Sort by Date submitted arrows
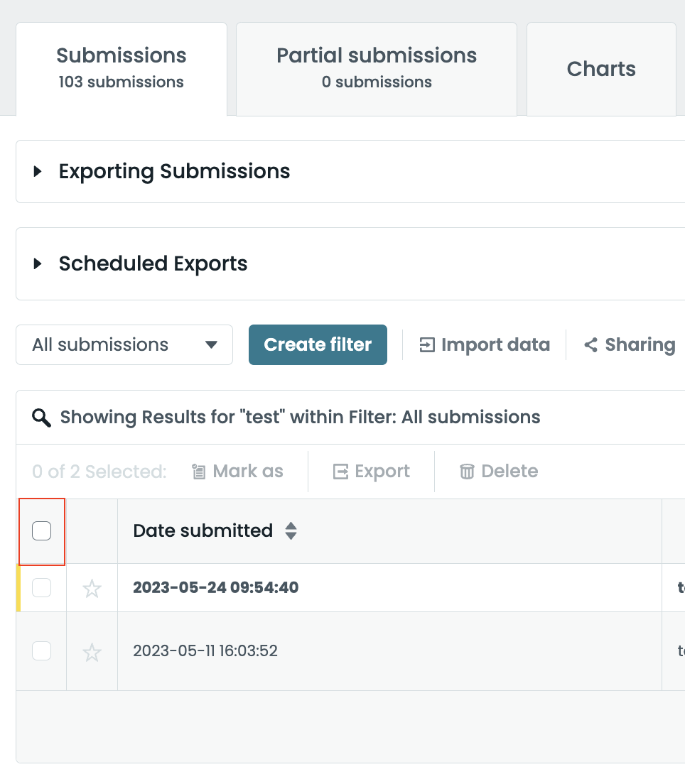 click(x=291, y=531)
